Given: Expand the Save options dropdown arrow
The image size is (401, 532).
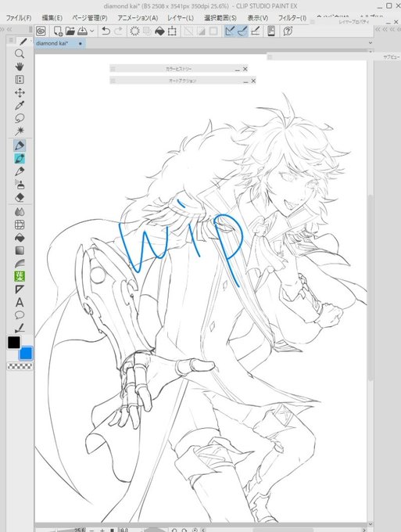Looking at the screenshot, I should [92, 31].
